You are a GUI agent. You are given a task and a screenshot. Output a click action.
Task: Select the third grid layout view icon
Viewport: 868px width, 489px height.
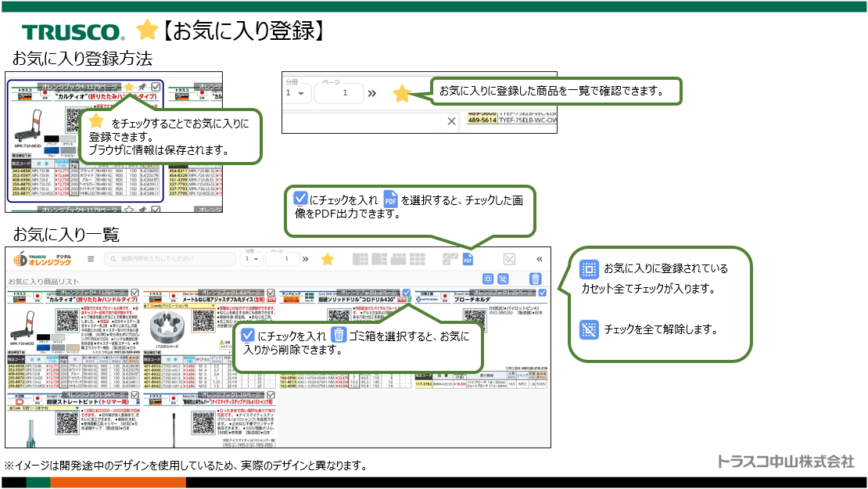399,259
